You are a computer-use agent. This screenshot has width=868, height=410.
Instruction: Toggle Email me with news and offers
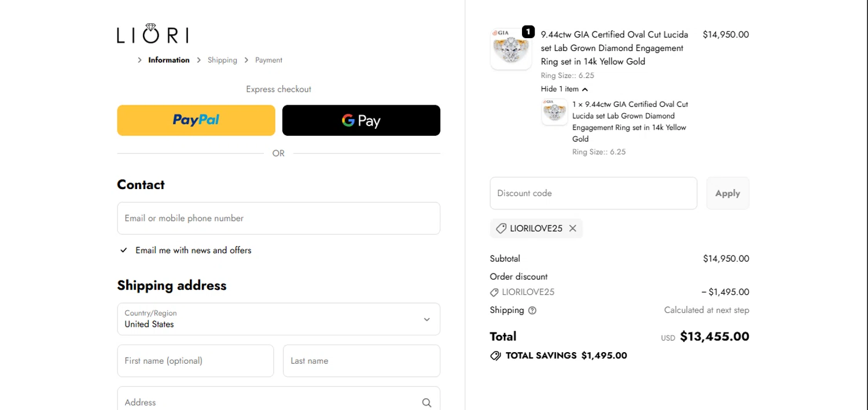(x=124, y=250)
